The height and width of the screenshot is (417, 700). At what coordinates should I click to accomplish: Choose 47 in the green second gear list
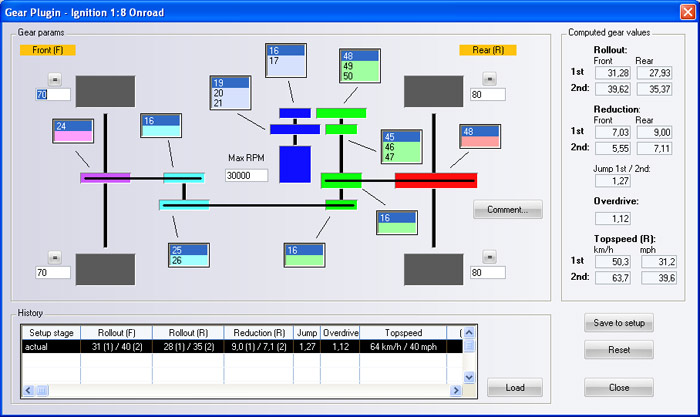point(402,157)
